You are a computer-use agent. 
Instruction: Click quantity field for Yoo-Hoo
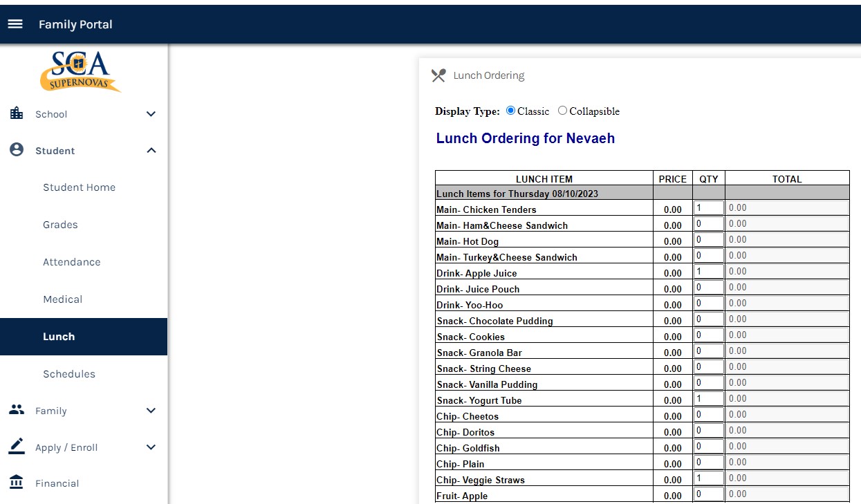click(709, 303)
